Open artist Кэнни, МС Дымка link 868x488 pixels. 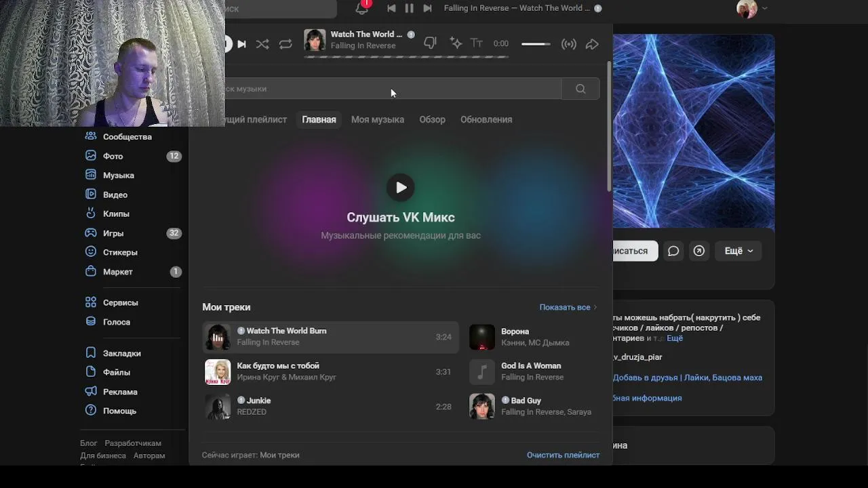point(535,343)
